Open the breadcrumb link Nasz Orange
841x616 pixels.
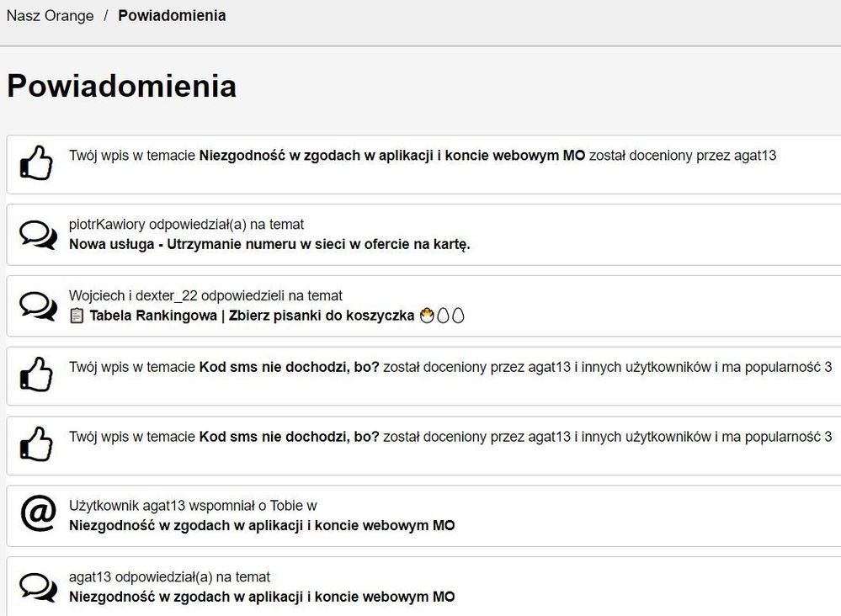tap(51, 15)
